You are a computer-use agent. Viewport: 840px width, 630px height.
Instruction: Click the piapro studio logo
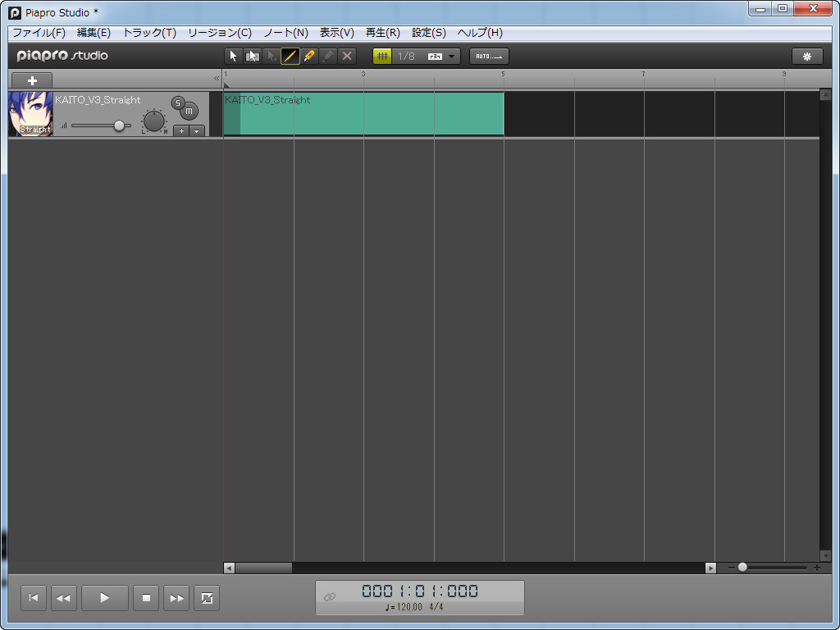(x=62, y=56)
